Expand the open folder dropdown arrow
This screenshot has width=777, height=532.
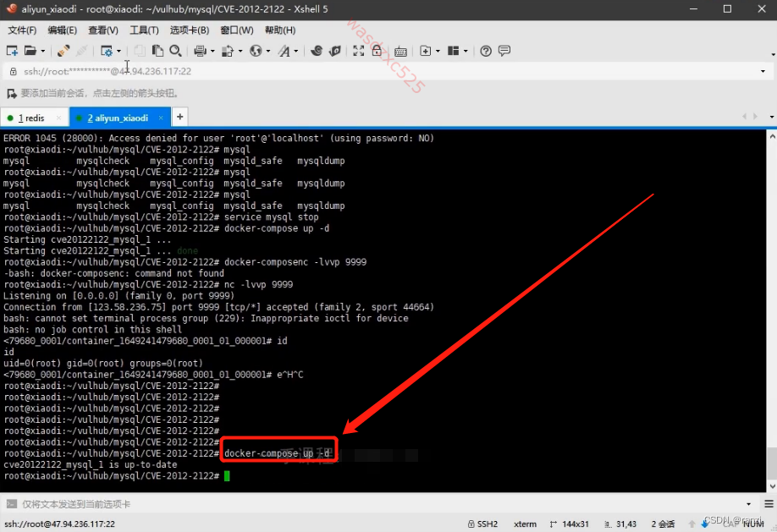coord(43,51)
